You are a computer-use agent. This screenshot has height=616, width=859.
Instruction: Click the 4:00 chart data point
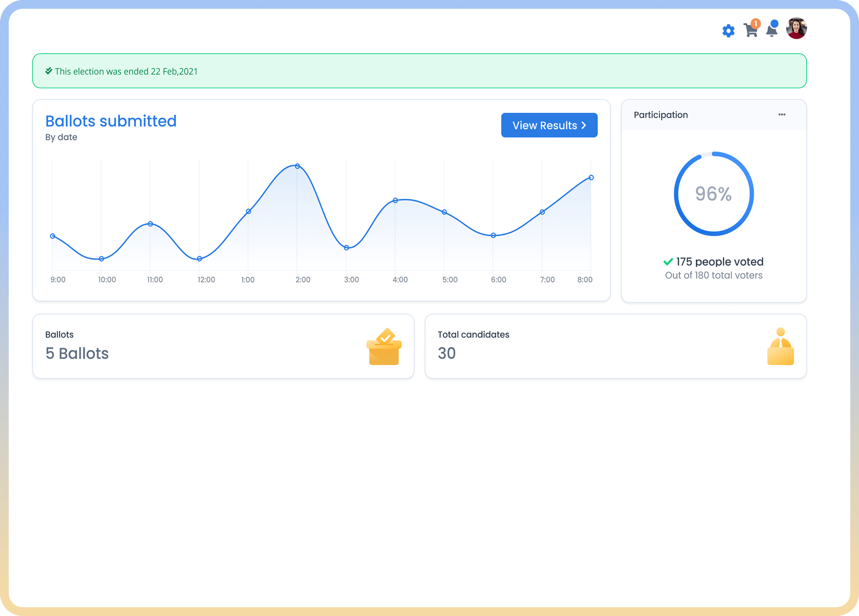click(x=395, y=200)
